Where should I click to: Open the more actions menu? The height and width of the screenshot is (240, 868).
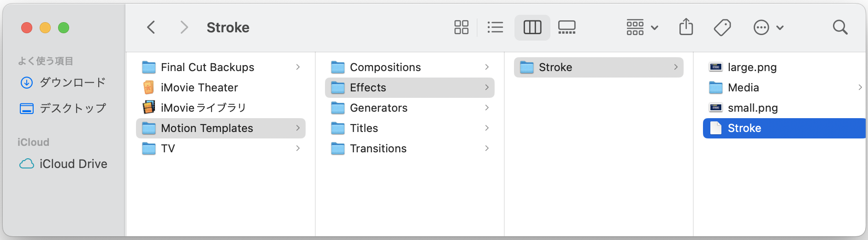pos(768,27)
